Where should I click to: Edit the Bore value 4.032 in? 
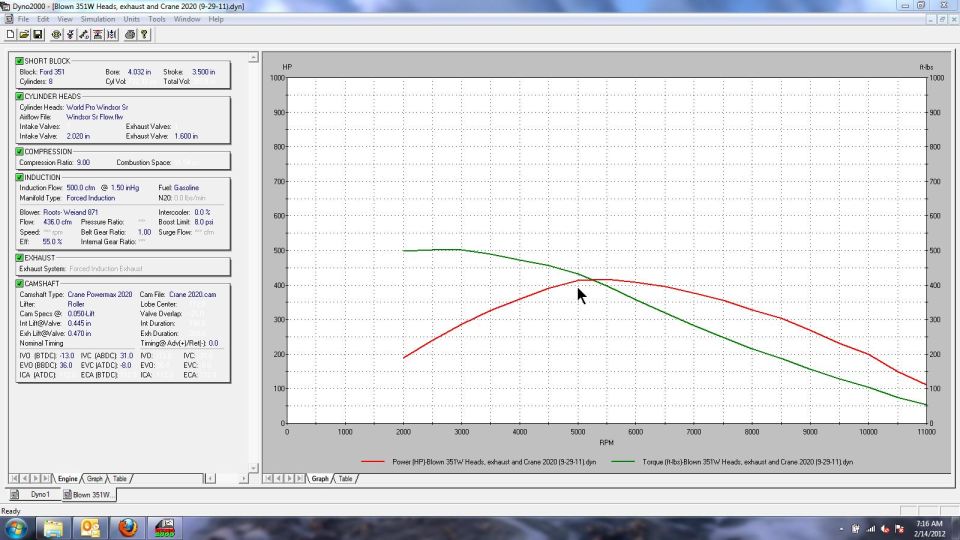[x=139, y=72]
